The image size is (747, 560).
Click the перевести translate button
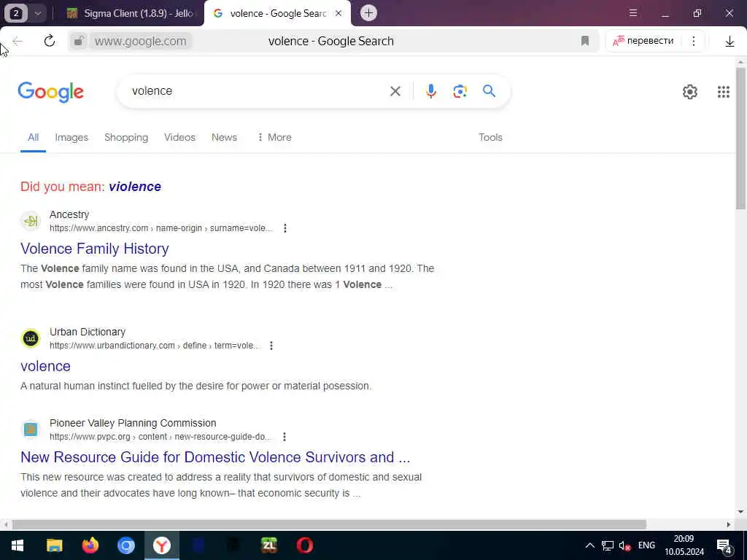(x=643, y=41)
